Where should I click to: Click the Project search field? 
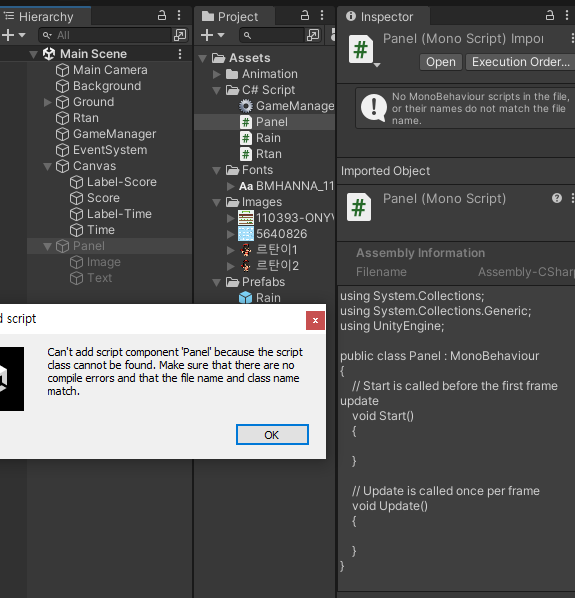tap(272, 35)
